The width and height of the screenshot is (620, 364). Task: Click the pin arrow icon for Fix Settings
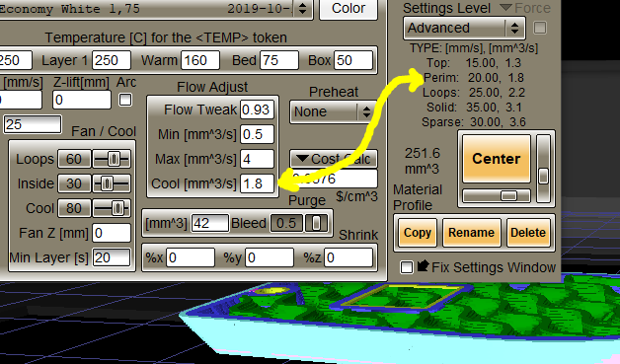point(424,265)
